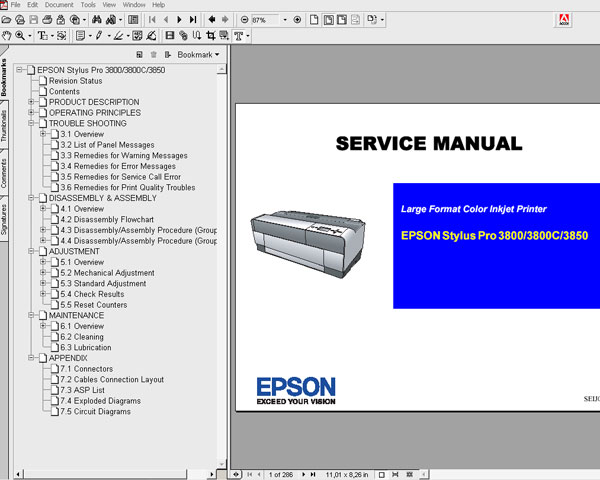Viewport: 600px width, 480px height.
Task: Open 6.3 Lubrication bookmark
Action: pyautogui.click(x=86, y=348)
